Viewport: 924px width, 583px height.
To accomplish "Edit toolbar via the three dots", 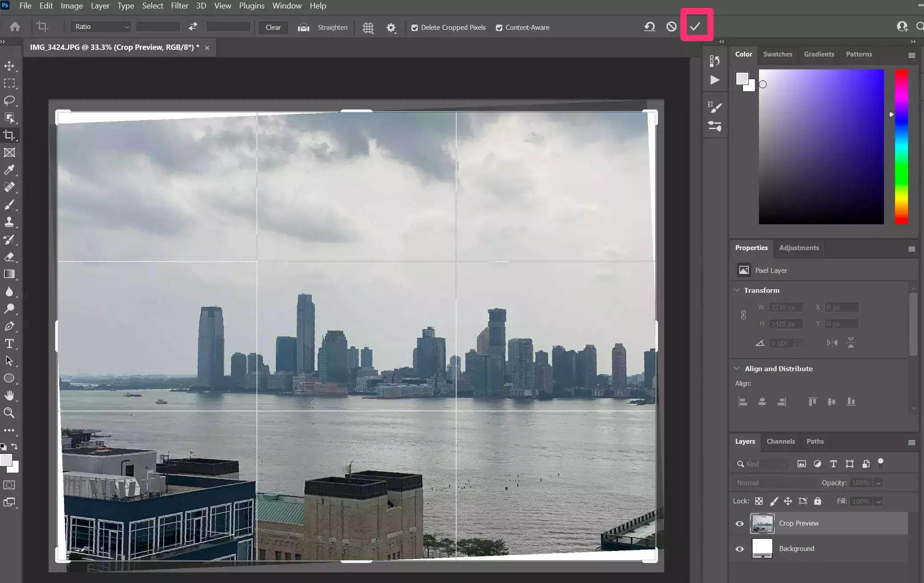I will tap(9, 430).
